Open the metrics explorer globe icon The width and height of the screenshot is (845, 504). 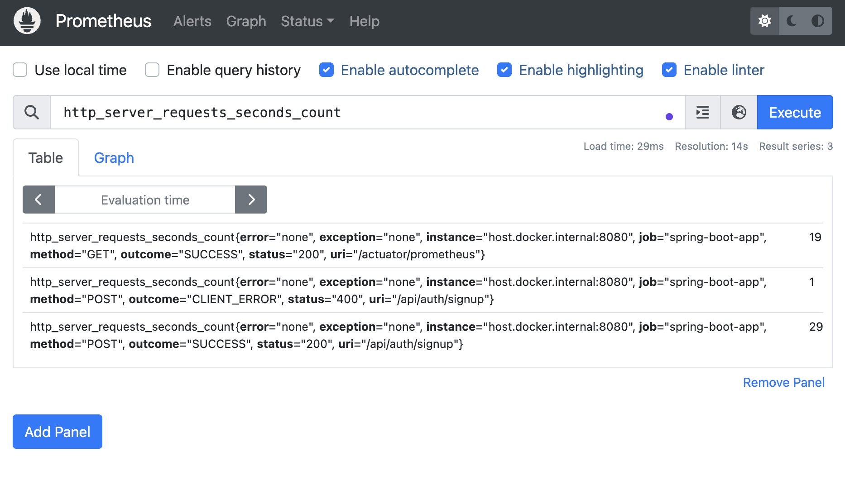click(x=739, y=112)
